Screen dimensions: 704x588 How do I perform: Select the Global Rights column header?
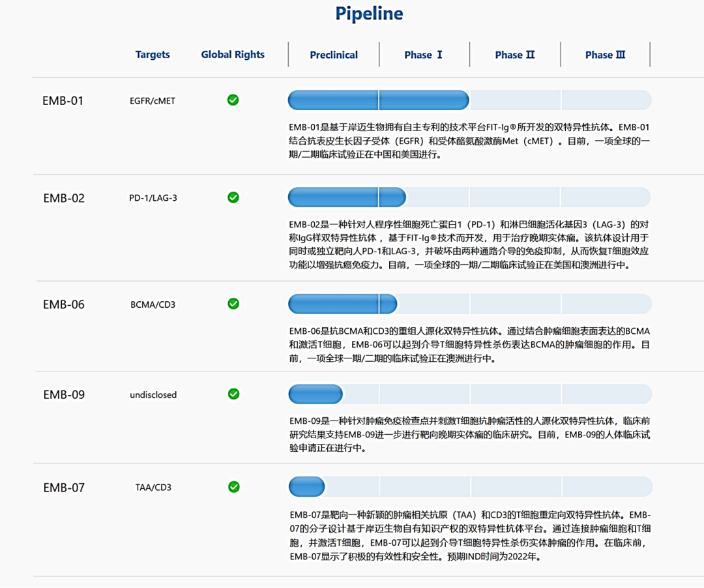[x=233, y=54]
